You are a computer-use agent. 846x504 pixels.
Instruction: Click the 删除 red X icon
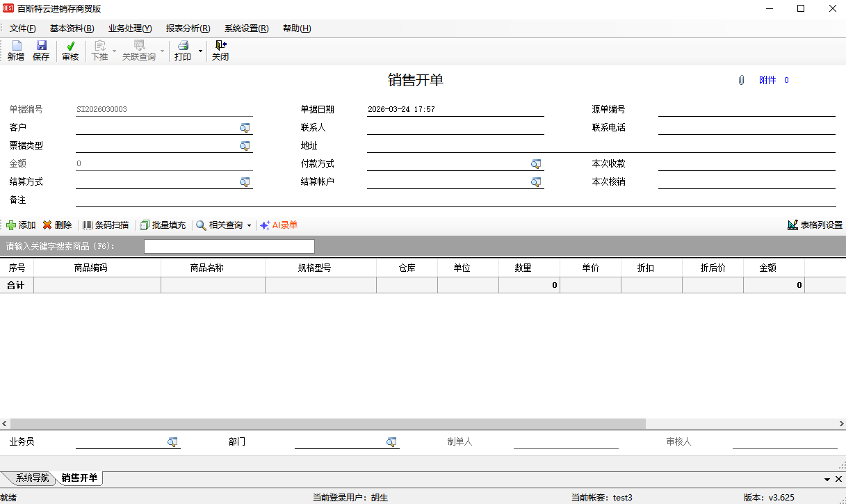(47, 225)
